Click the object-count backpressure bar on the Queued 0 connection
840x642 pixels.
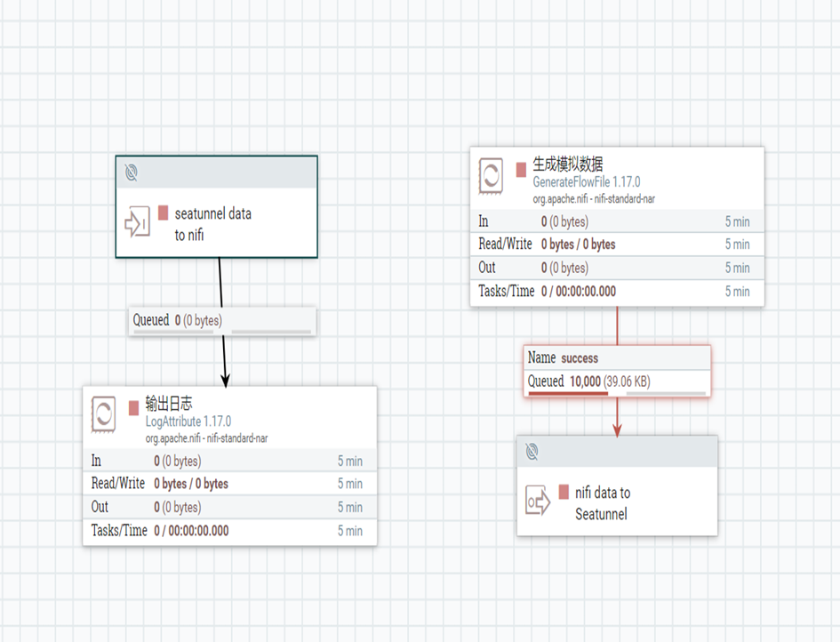[173, 333]
